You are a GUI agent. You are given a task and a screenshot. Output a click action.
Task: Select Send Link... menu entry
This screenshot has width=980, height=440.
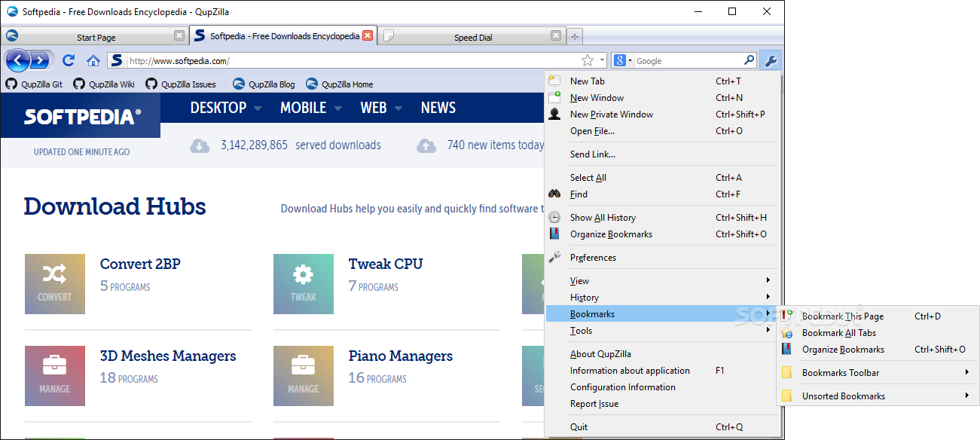pos(663,154)
